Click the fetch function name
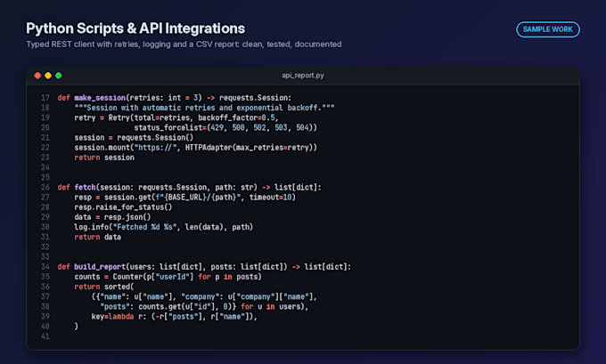 pyautogui.click(x=85, y=187)
